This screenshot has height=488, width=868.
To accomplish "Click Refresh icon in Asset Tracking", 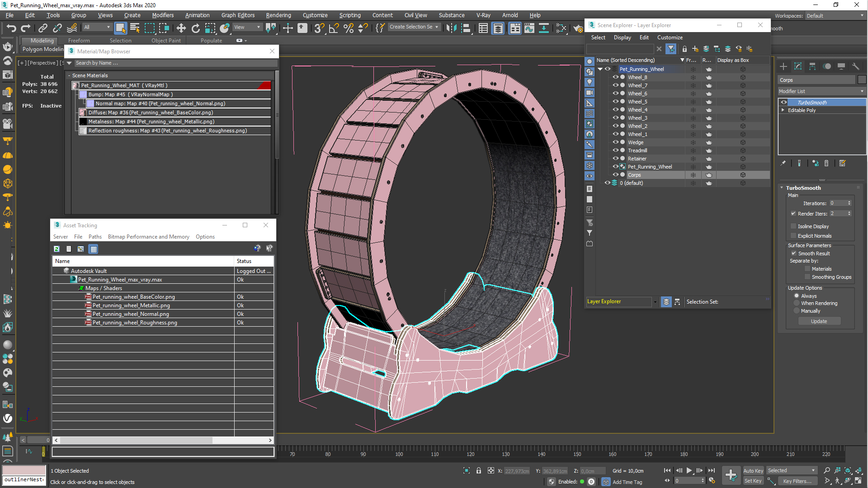I will tap(57, 249).
